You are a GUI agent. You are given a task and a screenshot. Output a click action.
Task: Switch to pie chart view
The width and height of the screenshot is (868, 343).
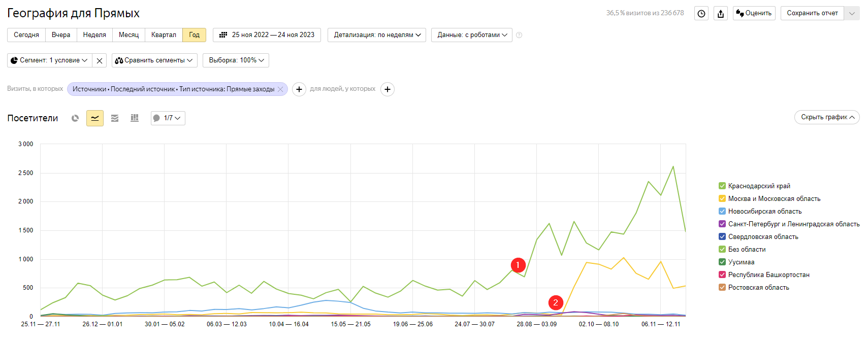75,118
